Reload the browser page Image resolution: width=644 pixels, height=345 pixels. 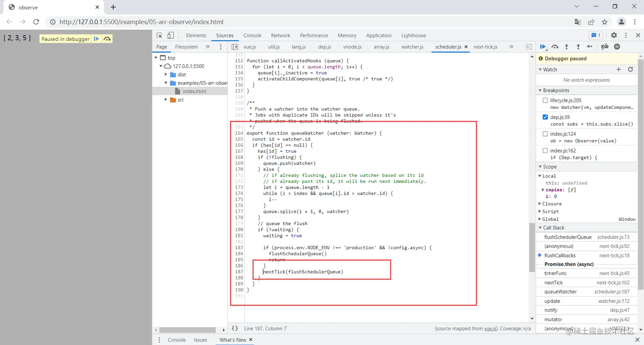pos(36,22)
